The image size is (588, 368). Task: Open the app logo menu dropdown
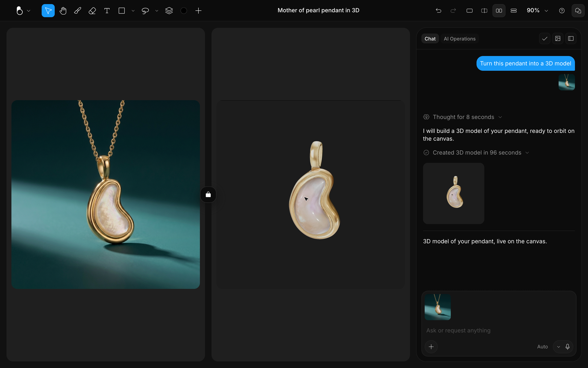[23, 11]
